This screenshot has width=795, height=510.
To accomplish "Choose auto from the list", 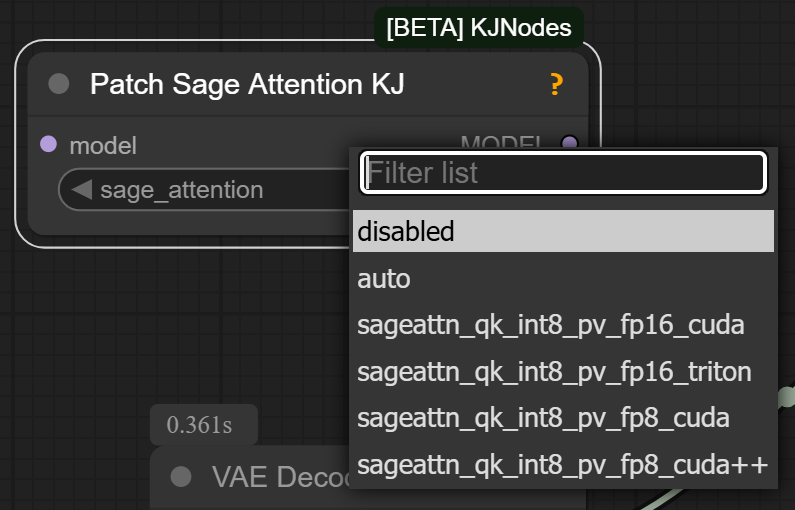I will point(563,278).
